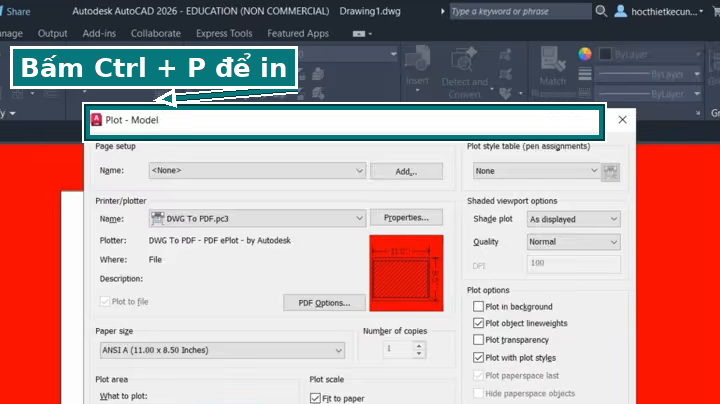
Task: Open the Add-ins ribbon tab
Action: click(x=99, y=34)
